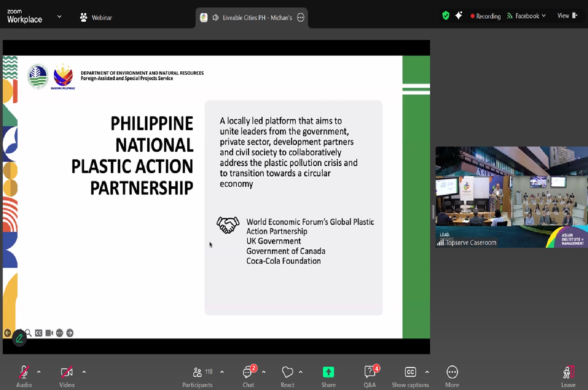The image size is (588, 390).
Task: Open the Chat panel
Action: coord(248,376)
